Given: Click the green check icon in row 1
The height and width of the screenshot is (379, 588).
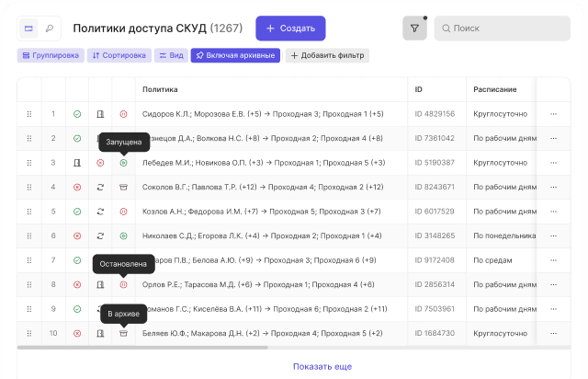Looking at the screenshot, I should [77, 114].
